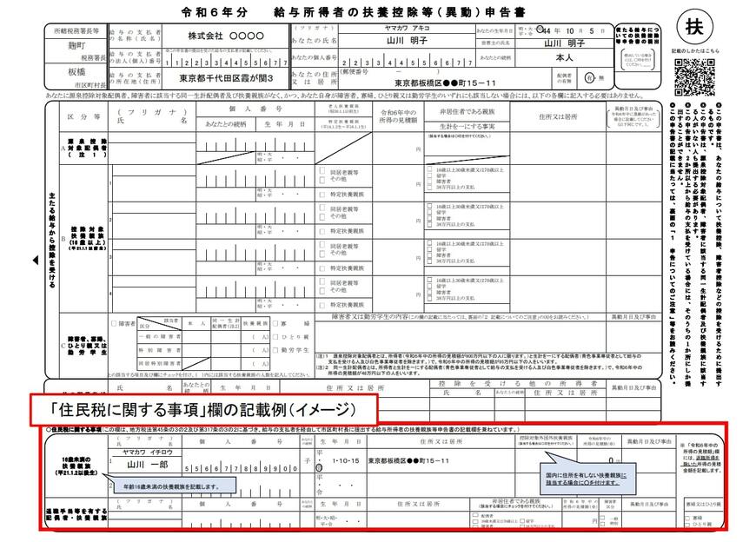The height and width of the screenshot is (542, 756).
Task: Check the 同居老親等 checkbox
Action: (322, 169)
